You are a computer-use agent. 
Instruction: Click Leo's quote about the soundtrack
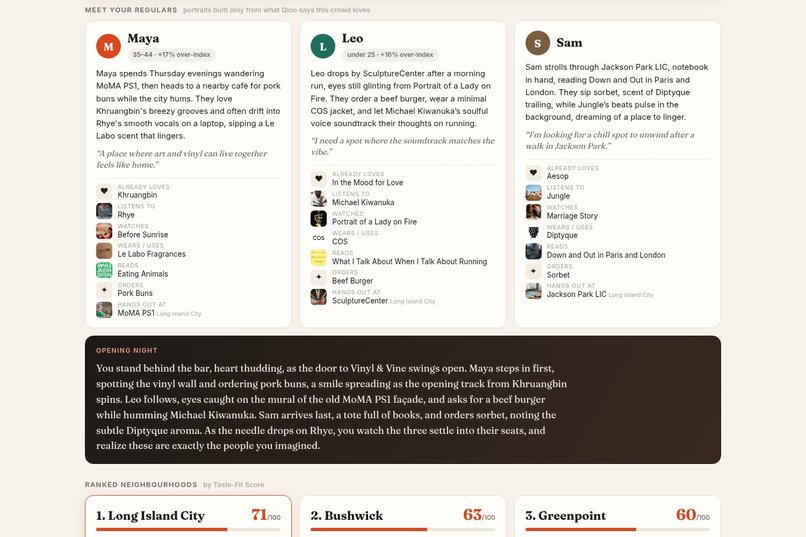click(402, 146)
